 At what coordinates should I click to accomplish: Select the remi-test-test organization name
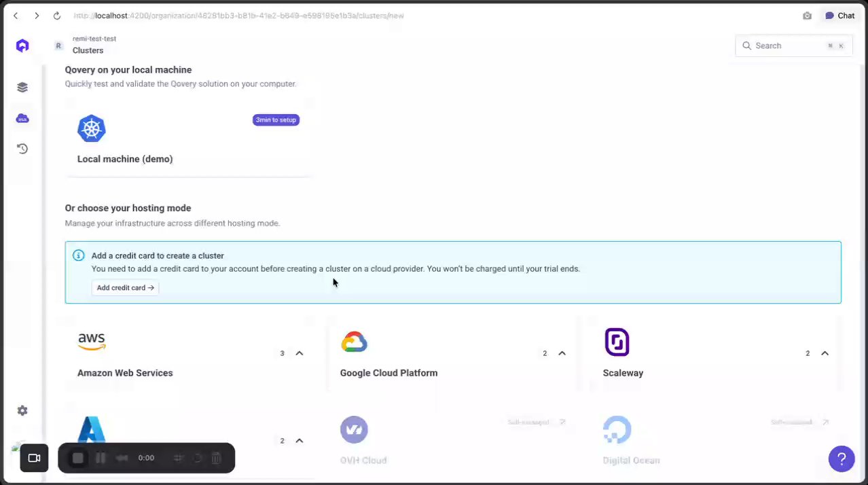click(94, 39)
